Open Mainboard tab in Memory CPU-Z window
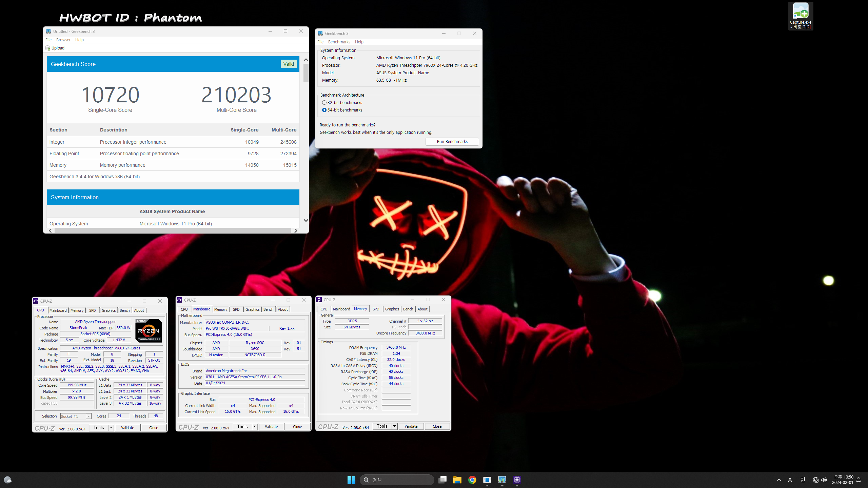Screen dimensions: 868x488 (341, 309)
